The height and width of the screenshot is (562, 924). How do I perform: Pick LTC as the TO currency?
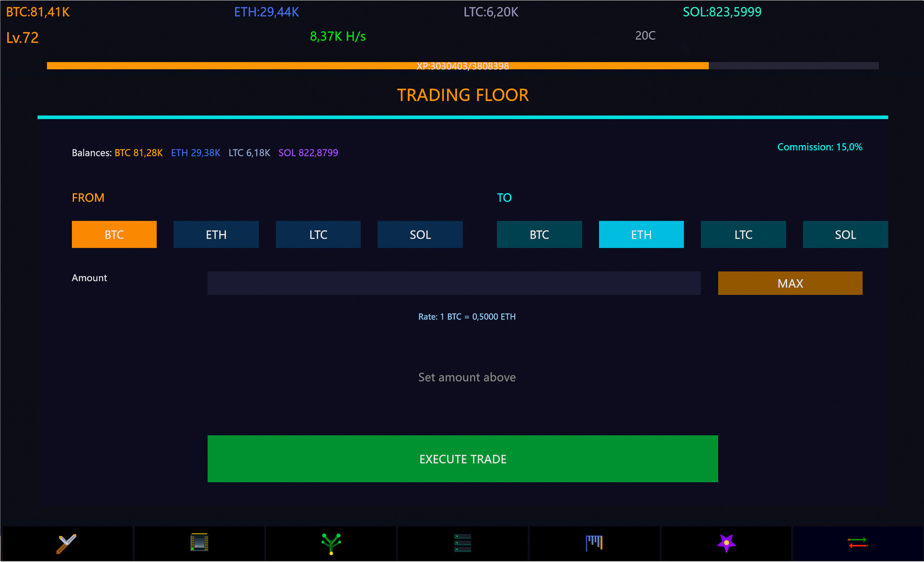pos(743,235)
